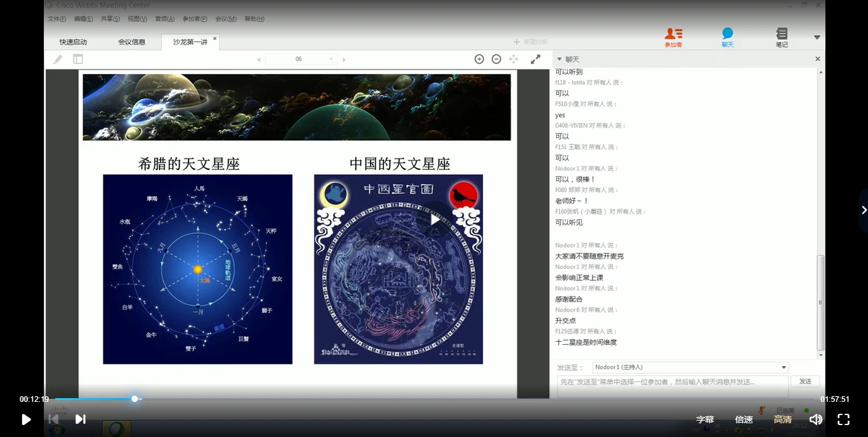Close the 沙龙第一讲 tab

tap(215, 38)
